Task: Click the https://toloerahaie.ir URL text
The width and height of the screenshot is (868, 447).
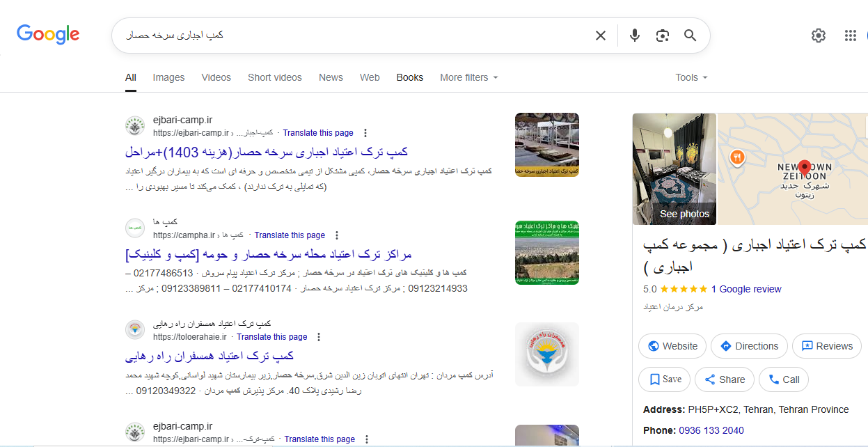Action: point(190,337)
